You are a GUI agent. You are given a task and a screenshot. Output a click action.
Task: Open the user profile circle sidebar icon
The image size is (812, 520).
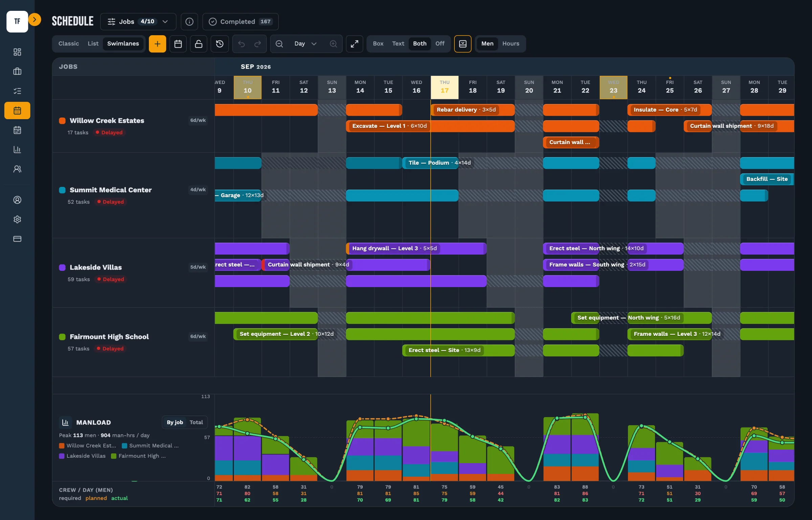(x=17, y=200)
